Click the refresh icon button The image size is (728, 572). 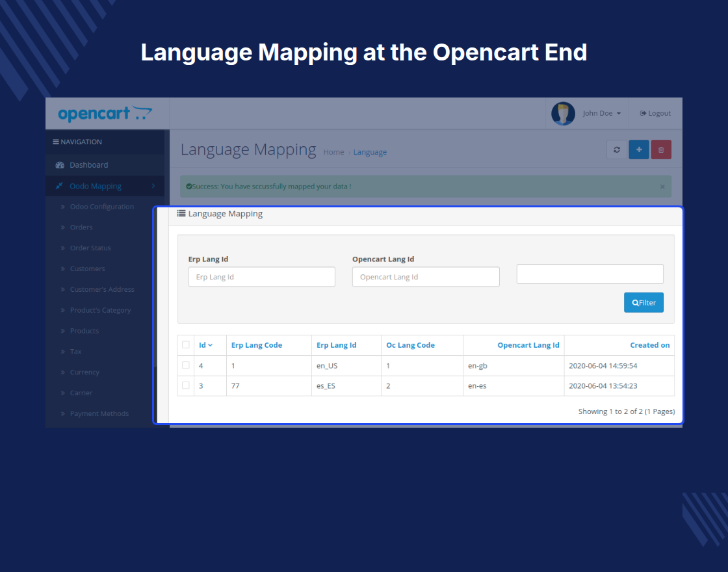pyautogui.click(x=617, y=149)
